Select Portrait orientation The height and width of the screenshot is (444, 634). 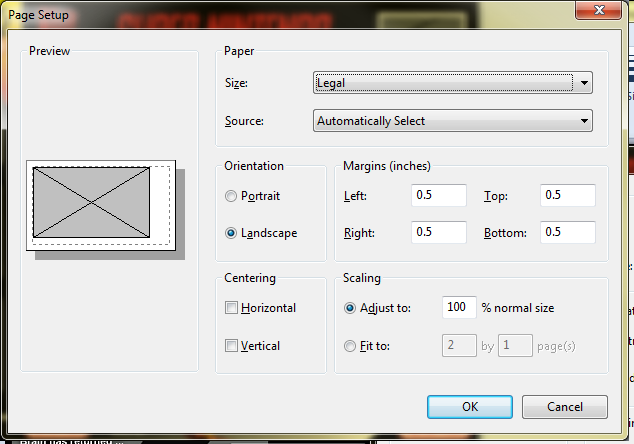point(232,196)
